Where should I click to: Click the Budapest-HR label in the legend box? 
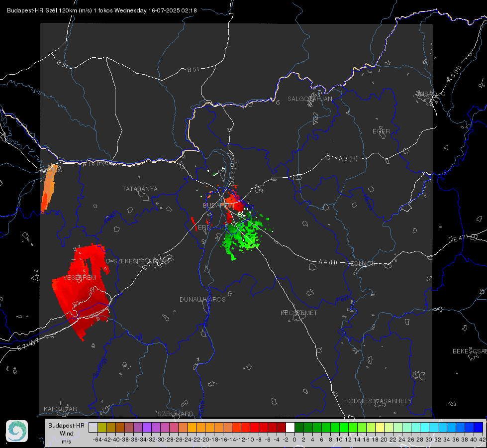66,425
